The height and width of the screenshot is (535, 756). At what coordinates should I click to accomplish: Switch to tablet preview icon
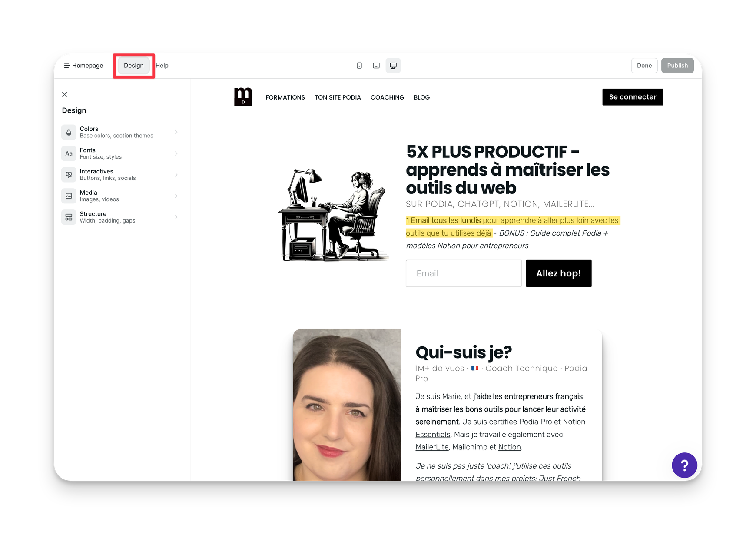click(376, 66)
